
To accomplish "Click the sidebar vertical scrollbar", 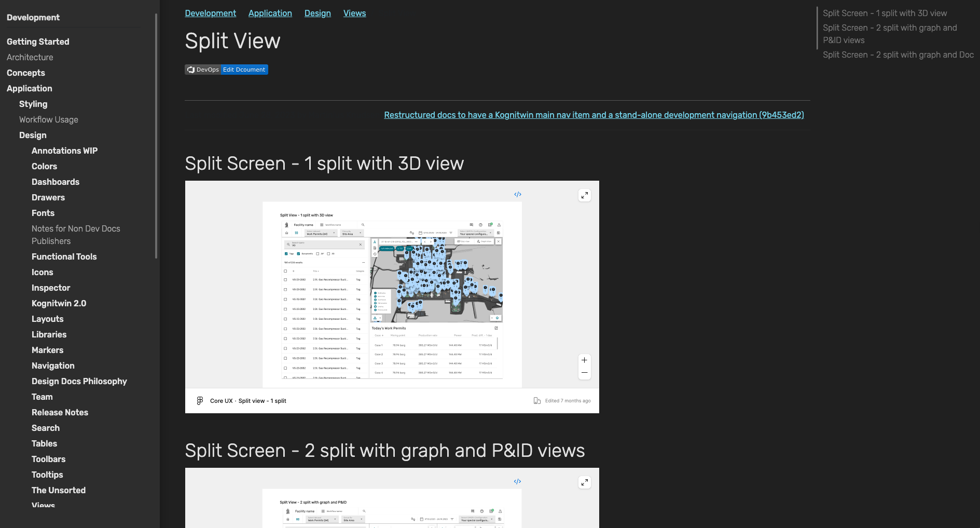I will [x=156, y=136].
